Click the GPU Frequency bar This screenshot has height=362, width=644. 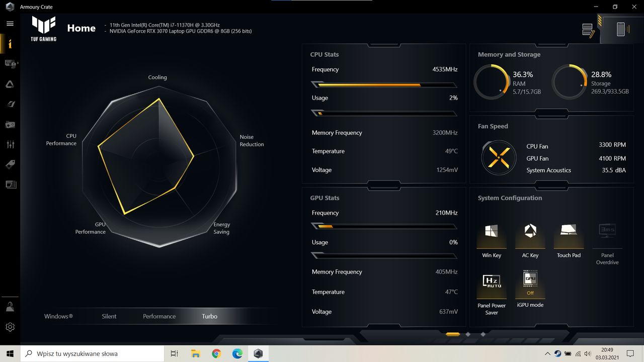click(x=384, y=227)
